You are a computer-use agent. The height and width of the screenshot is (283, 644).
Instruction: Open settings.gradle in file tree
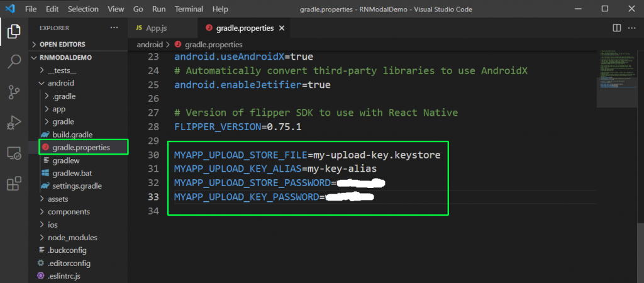pyautogui.click(x=77, y=186)
